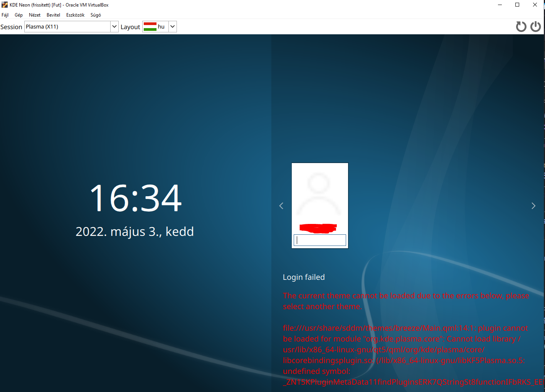This screenshot has width=545, height=392.
Task: Click the 'Session' label
Action: pos(11,27)
